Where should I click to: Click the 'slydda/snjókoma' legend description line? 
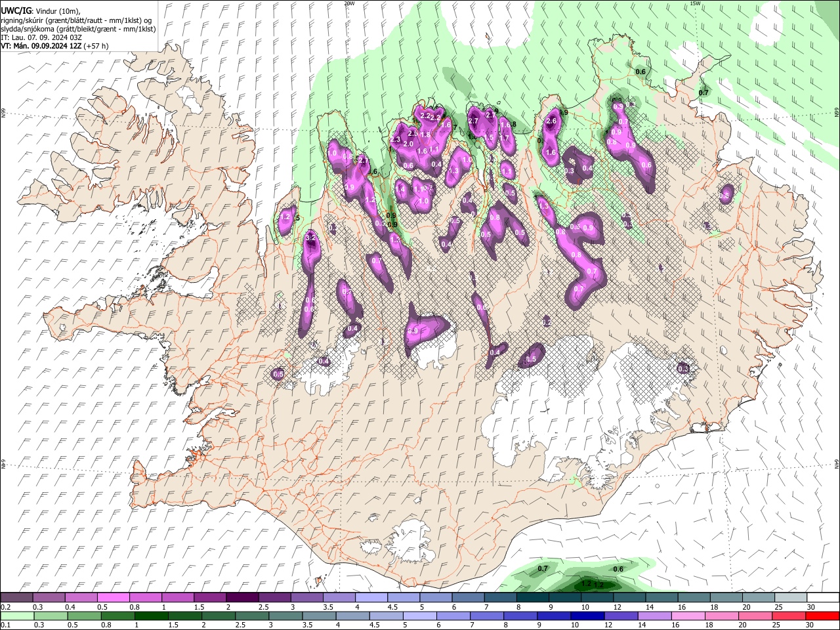[x=77, y=30]
